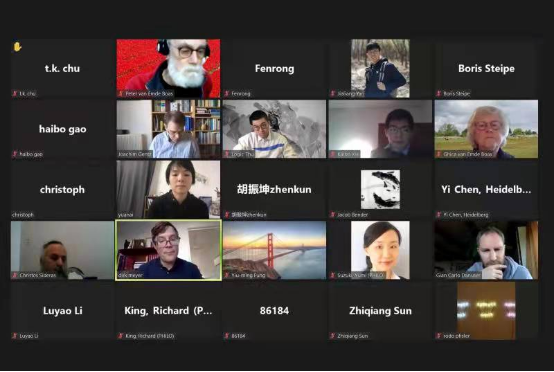Click the muted mic icon for King, Richard
Screen dimensions: 554x372
121,336
